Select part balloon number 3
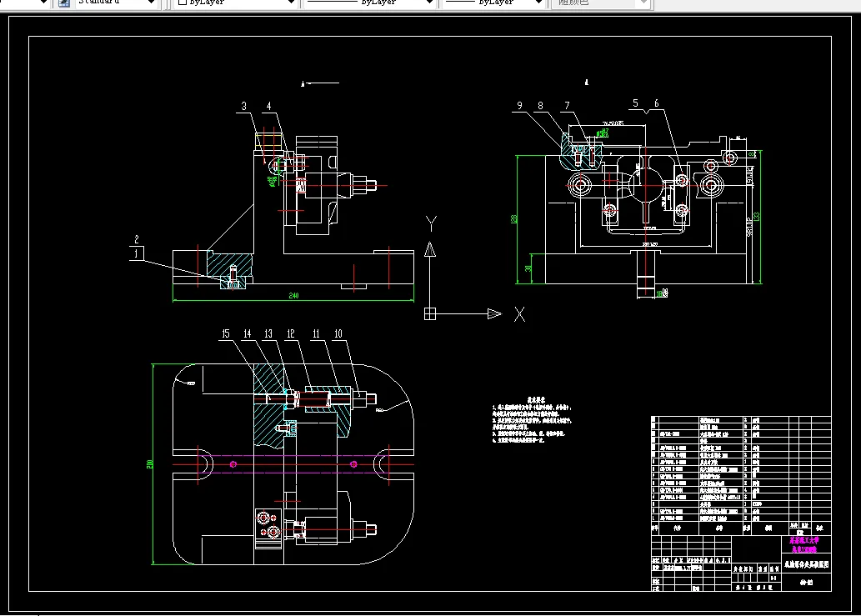 (244, 106)
